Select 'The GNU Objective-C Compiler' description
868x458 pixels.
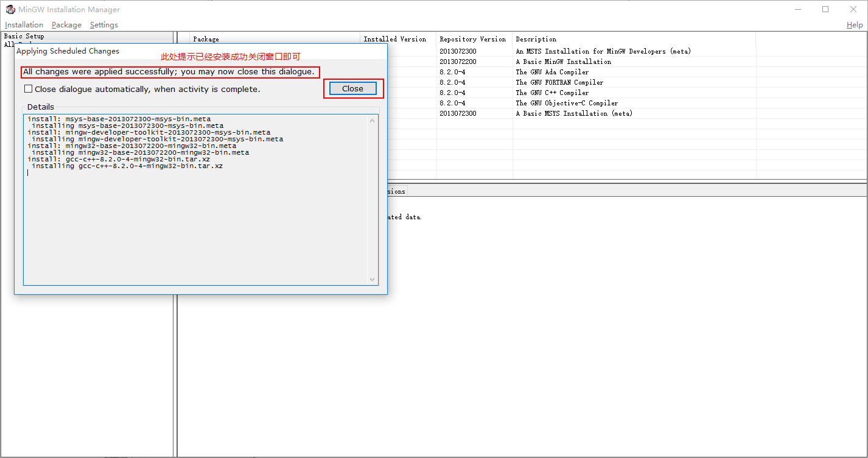pos(567,103)
